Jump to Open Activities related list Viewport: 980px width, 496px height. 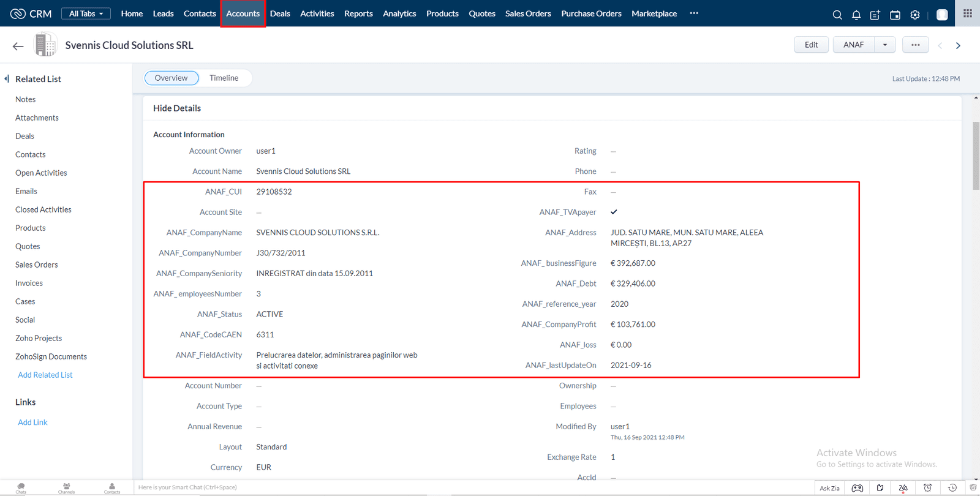click(41, 173)
